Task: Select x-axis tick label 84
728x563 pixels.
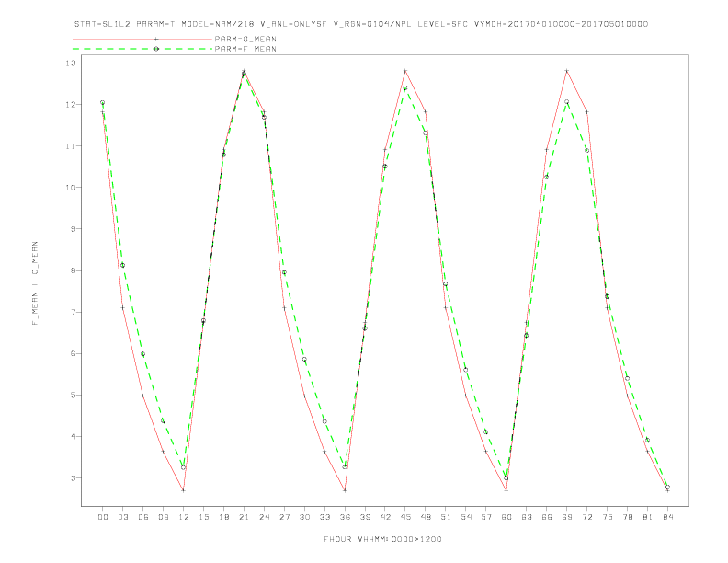Action: coord(668,517)
